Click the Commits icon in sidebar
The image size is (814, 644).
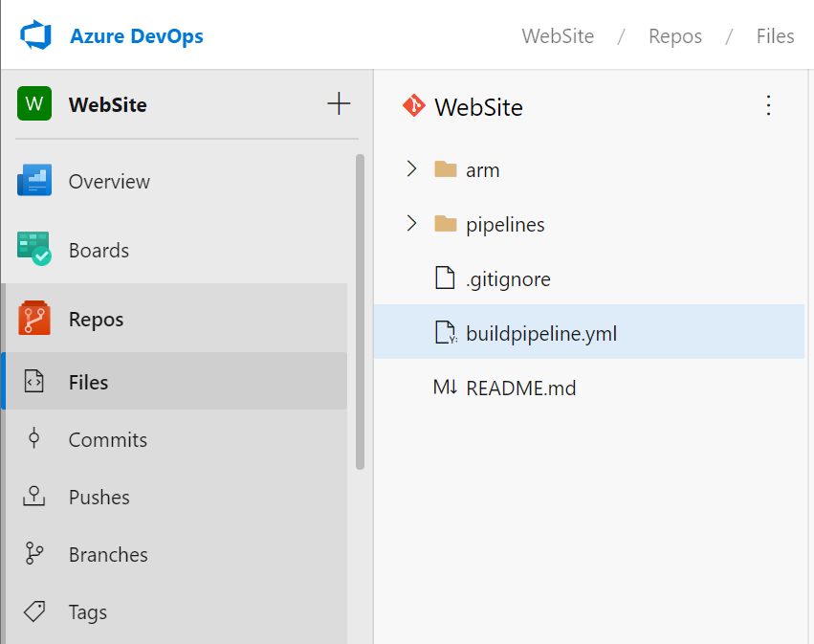tap(34, 439)
